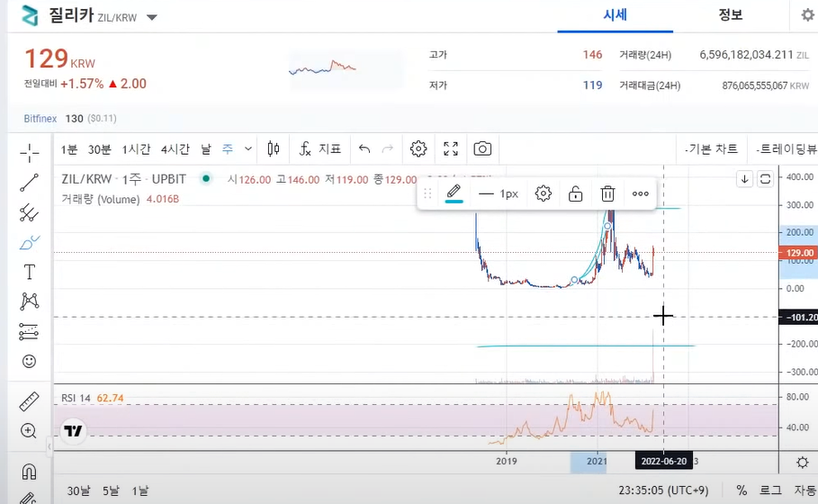Screen dimensions: 818x504
Task: Select the 주 weekly timeframe
Action: (x=228, y=149)
